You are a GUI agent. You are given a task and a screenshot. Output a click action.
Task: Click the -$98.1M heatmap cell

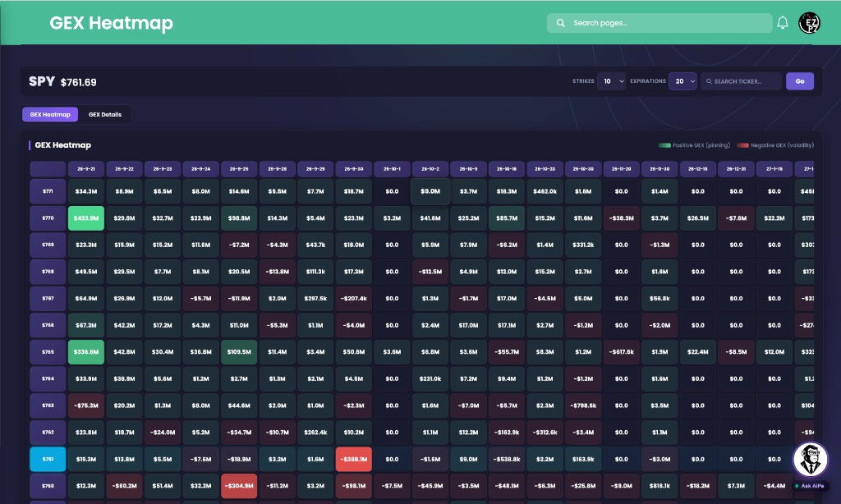pyautogui.click(x=354, y=486)
